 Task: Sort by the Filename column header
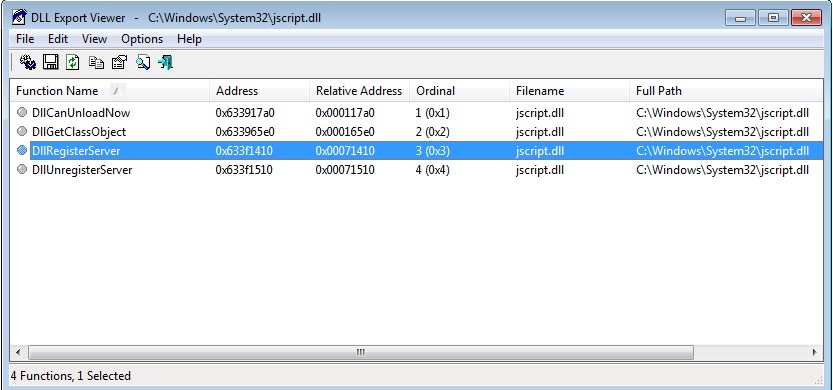point(569,91)
